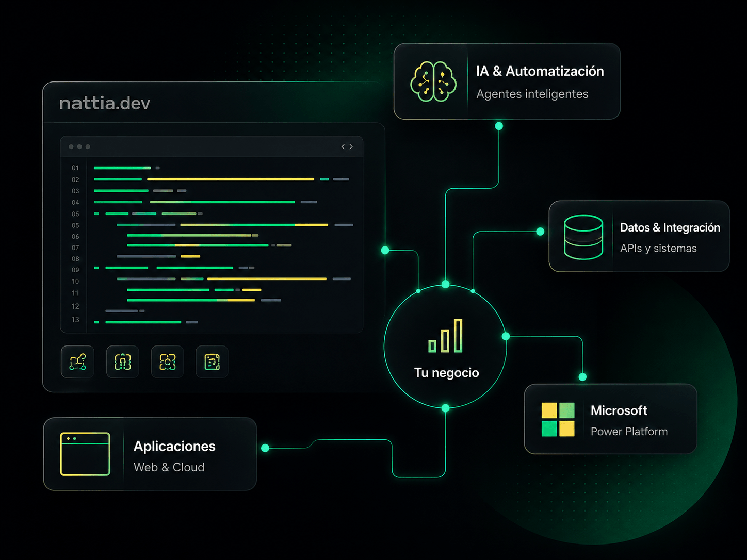This screenshot has height=560, width=747.
Task: Click the third square icon below the editor
Action: coord(168,362)
